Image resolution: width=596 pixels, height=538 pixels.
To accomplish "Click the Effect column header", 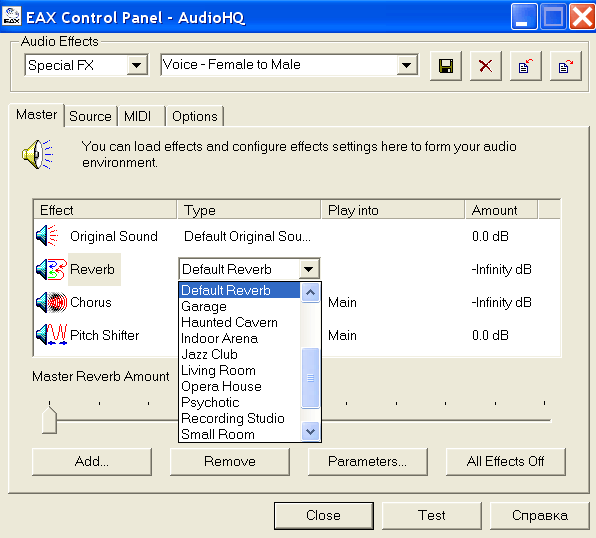I will tap(105, 210).
